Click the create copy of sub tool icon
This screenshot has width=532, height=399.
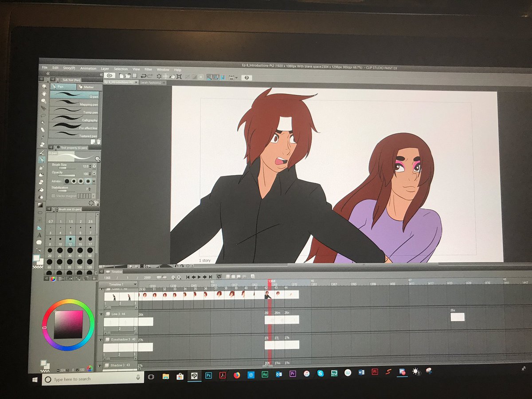93,141
